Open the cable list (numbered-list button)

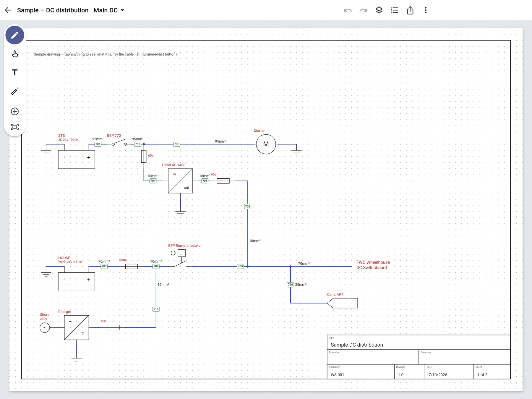pos(394,10)
